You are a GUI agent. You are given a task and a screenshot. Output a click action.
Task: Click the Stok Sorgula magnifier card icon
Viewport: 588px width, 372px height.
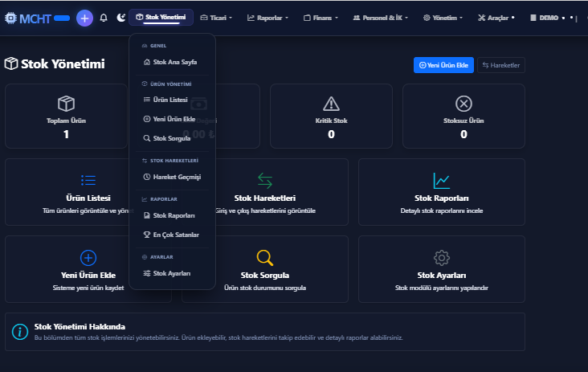click(265, 258)
